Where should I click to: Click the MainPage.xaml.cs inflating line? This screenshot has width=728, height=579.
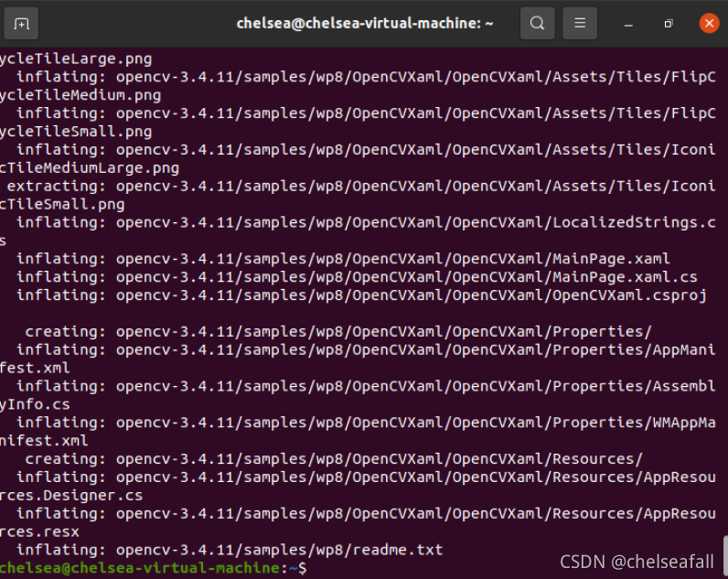357,277
